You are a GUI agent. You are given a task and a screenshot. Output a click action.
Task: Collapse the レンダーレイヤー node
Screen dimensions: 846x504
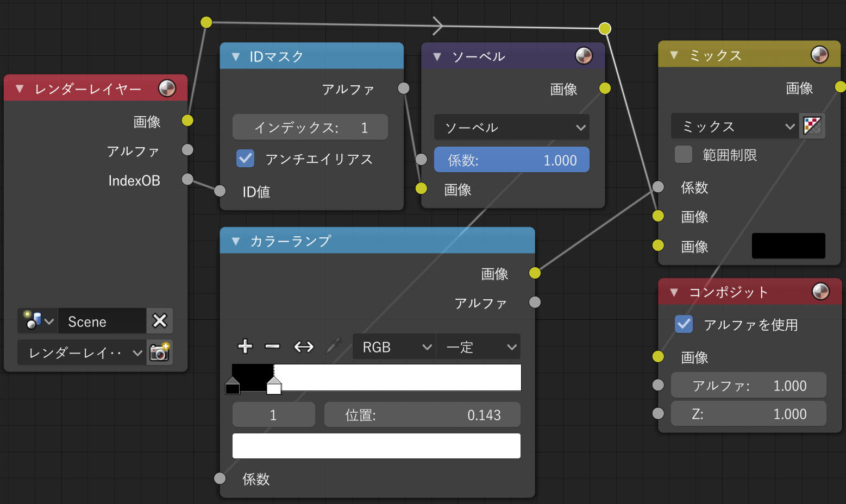coord(20,89)
